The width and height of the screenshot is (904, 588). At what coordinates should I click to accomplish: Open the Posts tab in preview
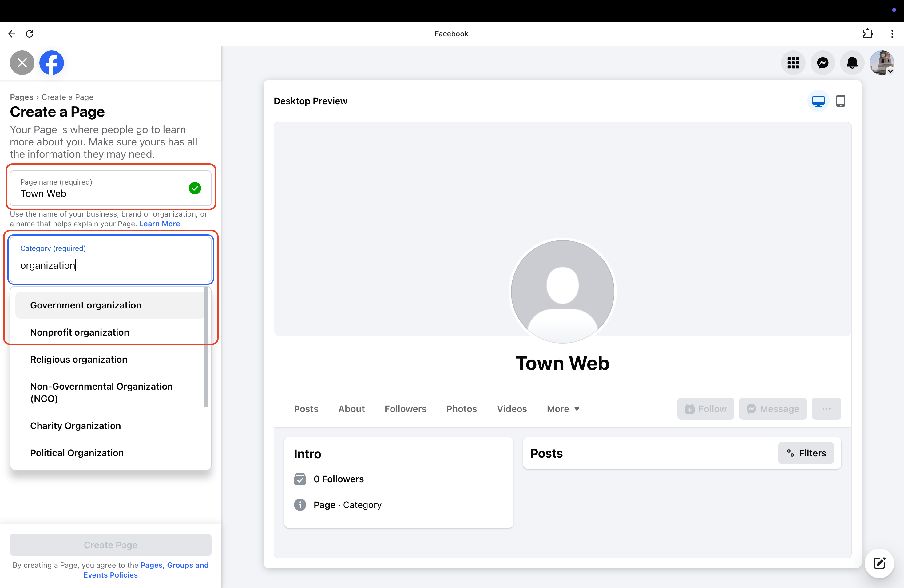306,409
